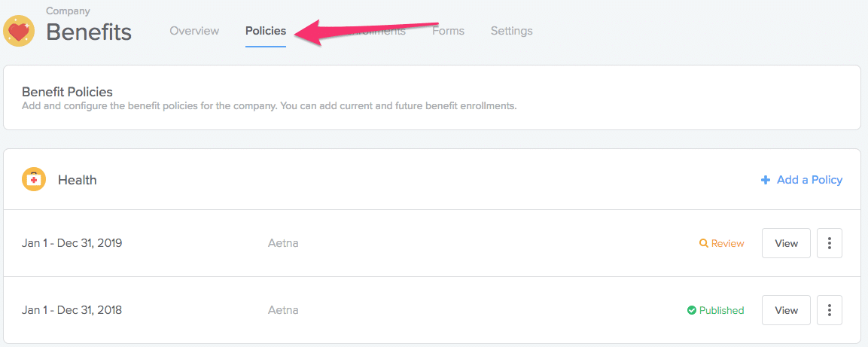Go to the Settings tab
This screenshot has height=347, width=868.
tap(511, 31)
